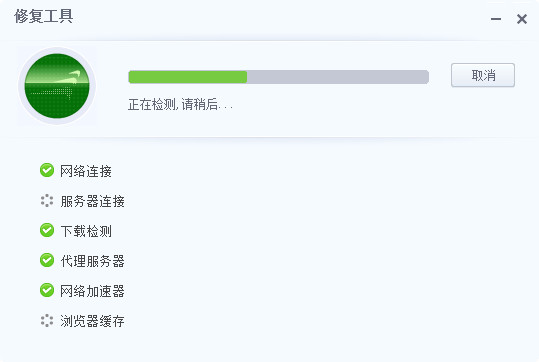Screen dimensions: 539x362
Task: Click the green check icon beside 下载检测
Action: pyautogui.click(x=47, y=230)
